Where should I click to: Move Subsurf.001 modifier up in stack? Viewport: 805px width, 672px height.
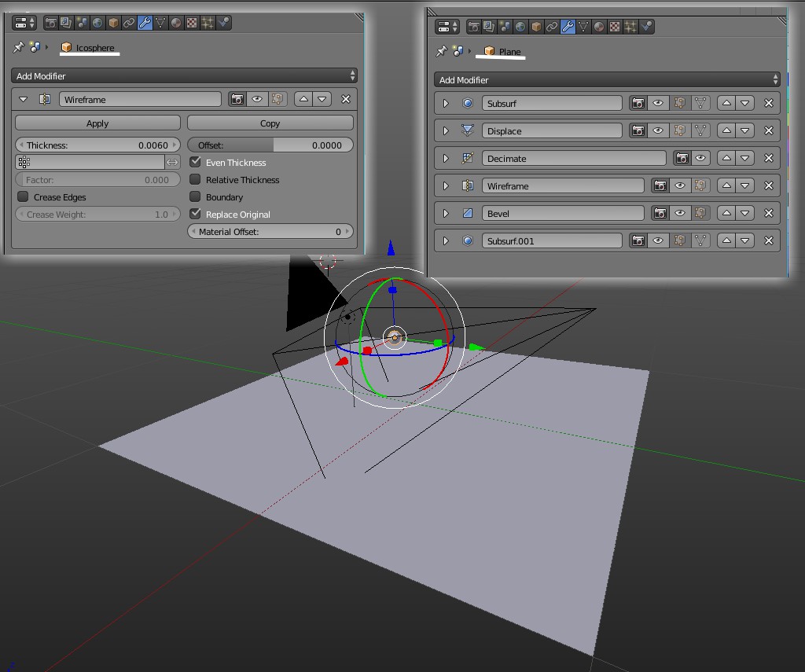pyautogui.click(x=726, y=241)
